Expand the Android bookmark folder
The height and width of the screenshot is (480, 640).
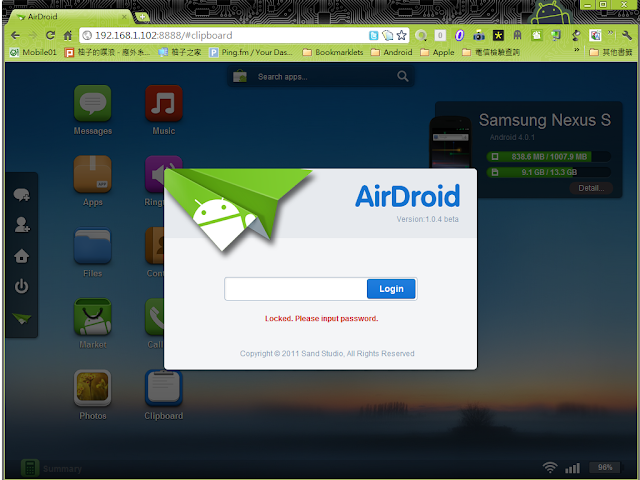pyautogui.click(x=391, y=52)
